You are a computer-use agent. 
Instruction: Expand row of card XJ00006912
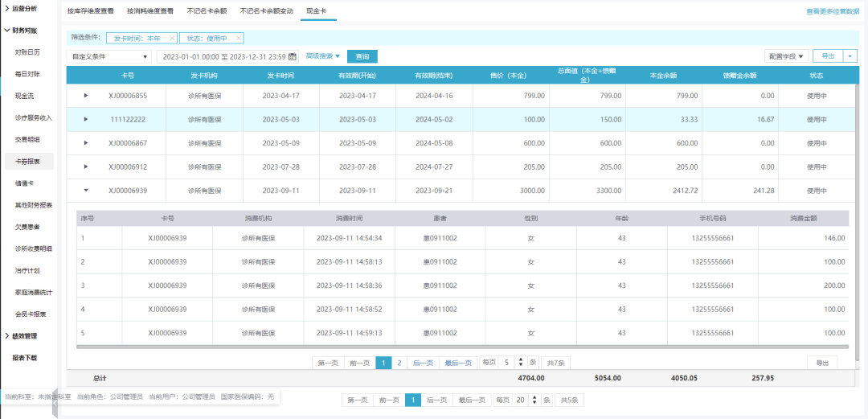(86, 166)
